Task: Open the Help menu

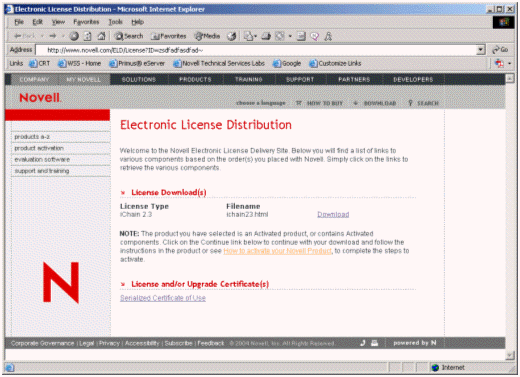Action: (137, 22)
